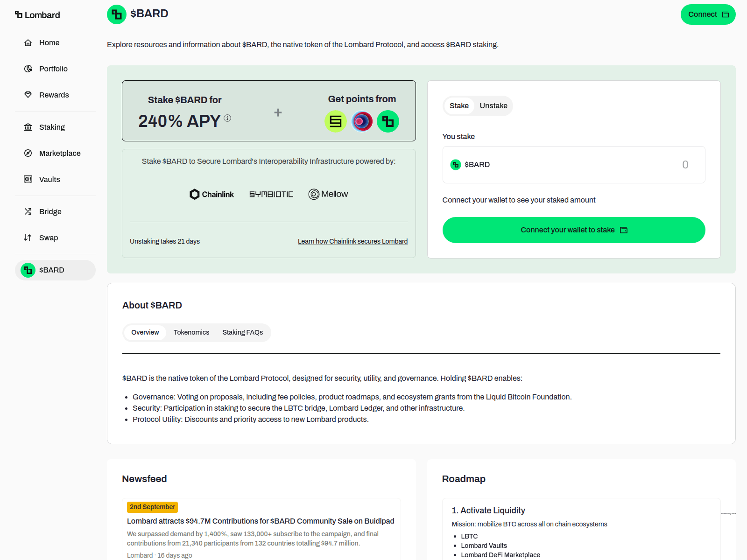Select $BARD sidebar item
The image size is (747, 560).
click(55, 270)
